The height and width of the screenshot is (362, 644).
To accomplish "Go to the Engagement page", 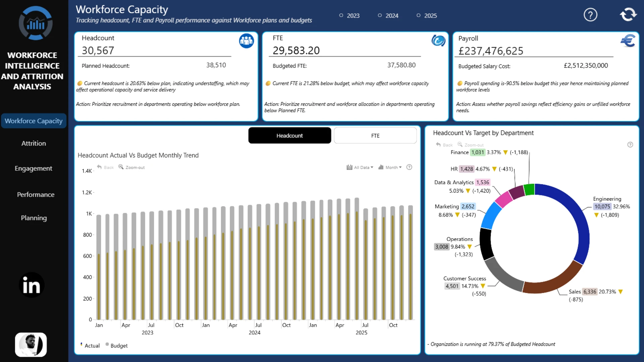I will 34,168.
